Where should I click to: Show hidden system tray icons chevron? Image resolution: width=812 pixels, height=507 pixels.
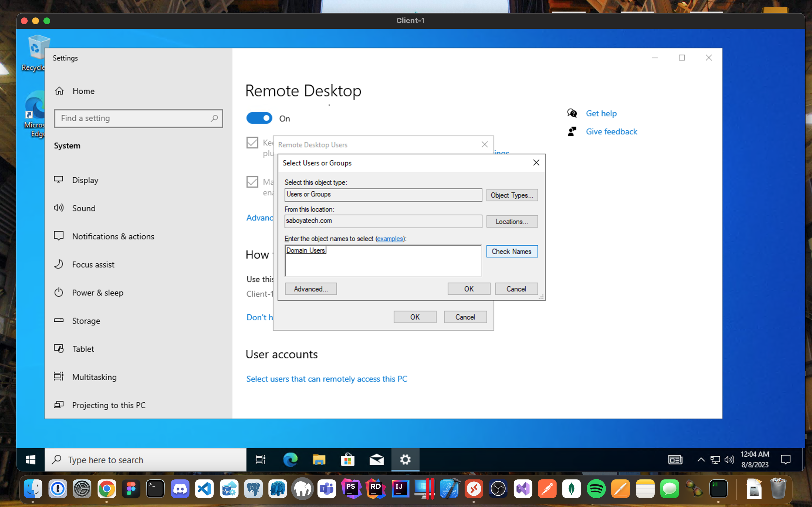701,459
